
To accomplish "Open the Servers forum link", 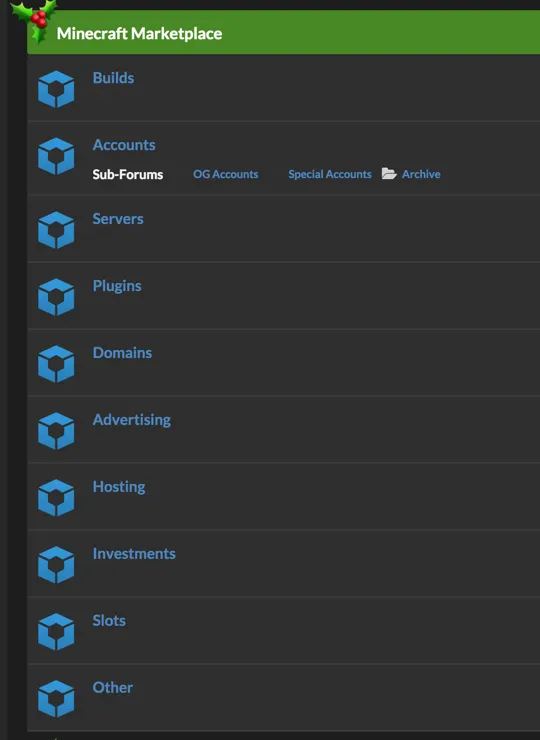I will click(118, 219).
